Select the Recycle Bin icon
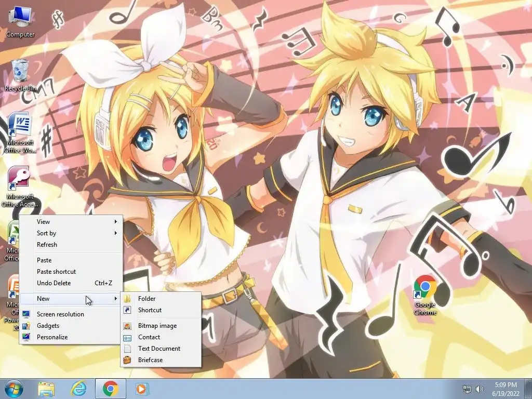This screenshot has width=532, height=399. click(20, 75)
